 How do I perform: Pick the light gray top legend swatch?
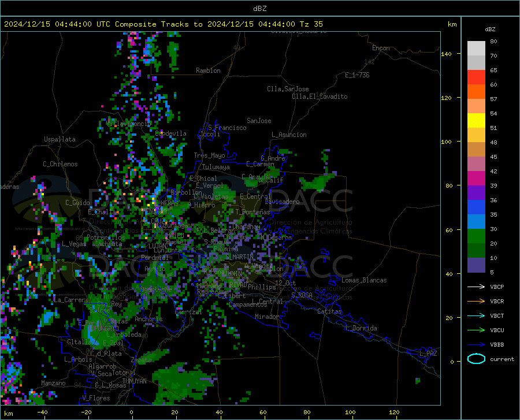[476, 49]
